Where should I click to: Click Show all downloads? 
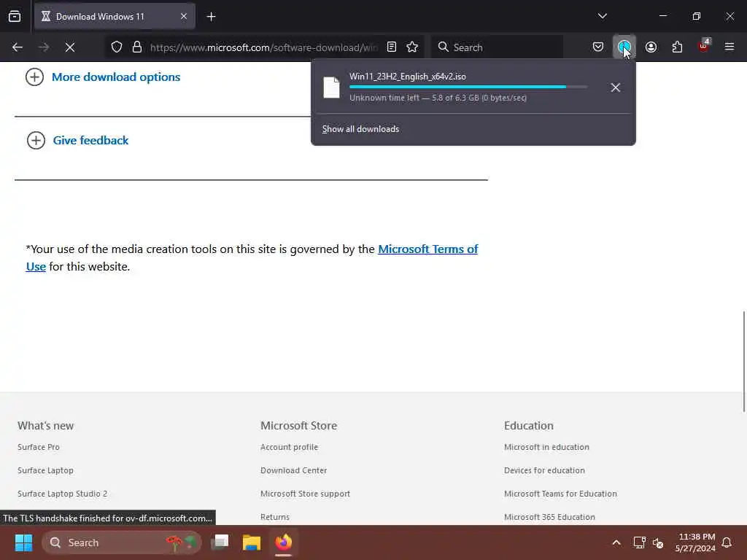pyautogui.click(x=360, y=129)
